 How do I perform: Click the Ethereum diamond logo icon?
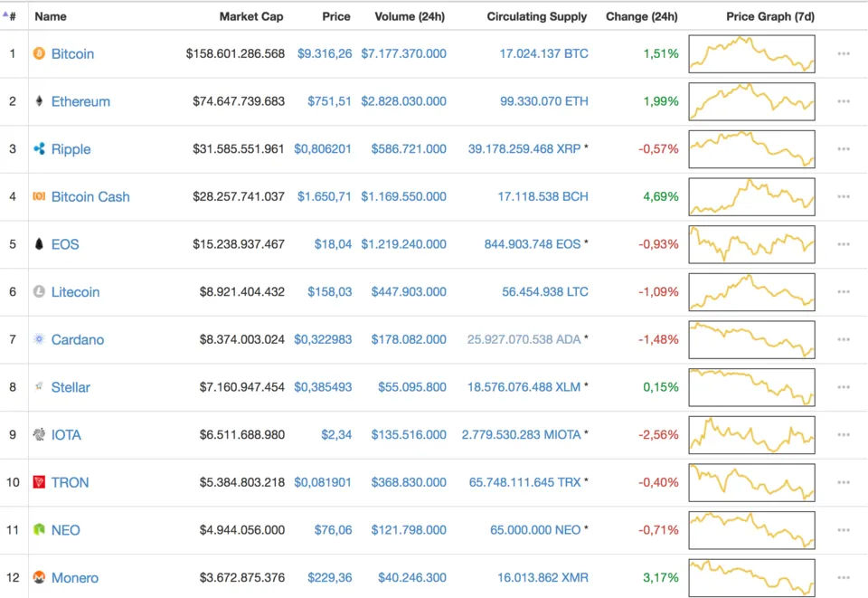(x=39, y=100)
